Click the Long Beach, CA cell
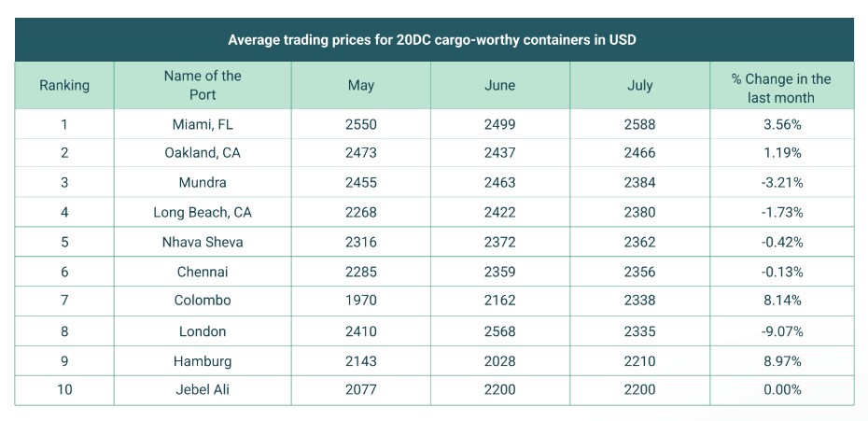This screenshot has height=421, width=868. point(203,212)
